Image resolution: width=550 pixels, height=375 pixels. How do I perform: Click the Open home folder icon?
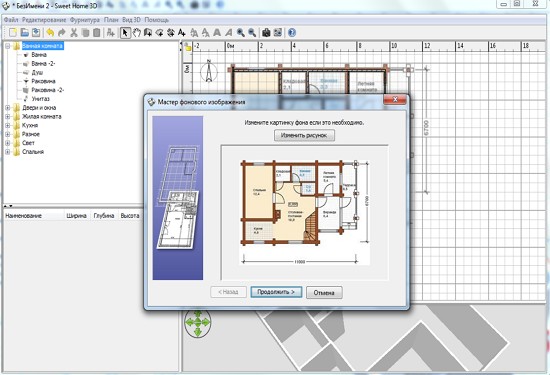pos(25,33)
